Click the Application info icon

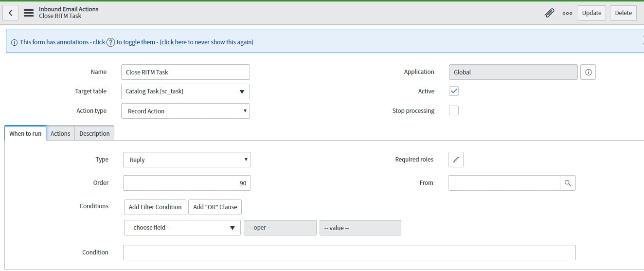(x=588, y=72)
